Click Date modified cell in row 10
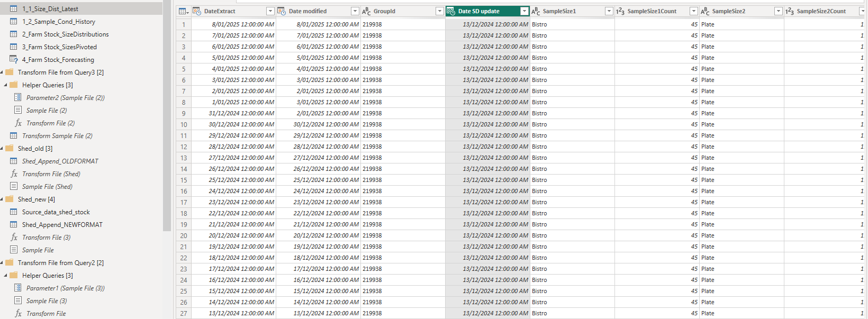This screenshot has height=319, width=868. coord(318,124)
